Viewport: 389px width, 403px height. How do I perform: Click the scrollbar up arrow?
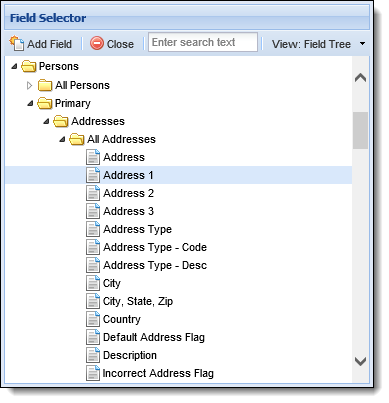point(361,78)
